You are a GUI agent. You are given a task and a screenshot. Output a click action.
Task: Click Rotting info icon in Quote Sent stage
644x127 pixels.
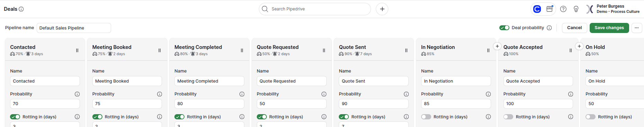pyautogui.click(x=406, y=117)
